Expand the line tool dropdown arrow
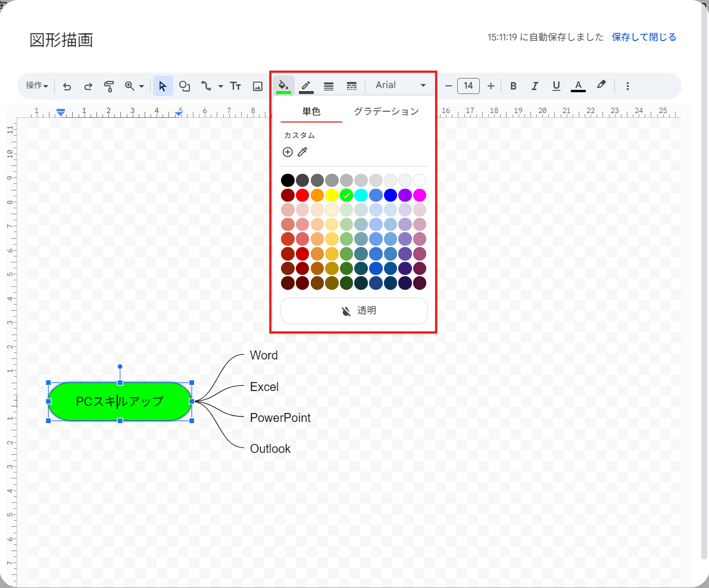This screenshot has width=709, height=588. point(220,86)
